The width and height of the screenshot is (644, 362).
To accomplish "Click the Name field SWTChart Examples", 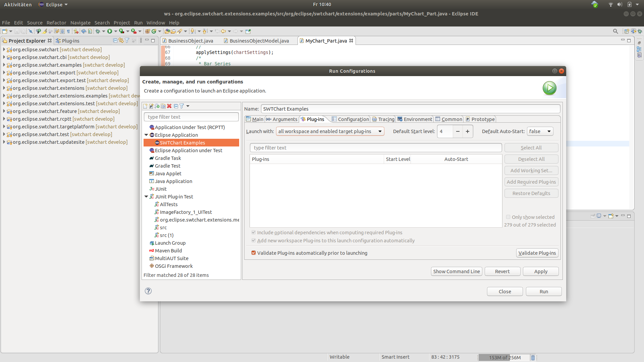I will tap(411, 109).
